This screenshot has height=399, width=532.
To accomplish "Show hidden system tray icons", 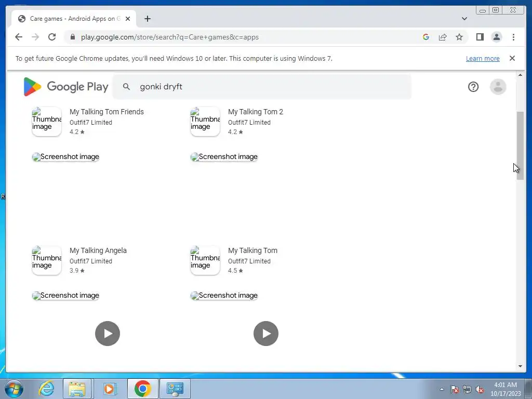I will [x=442, y=389].
